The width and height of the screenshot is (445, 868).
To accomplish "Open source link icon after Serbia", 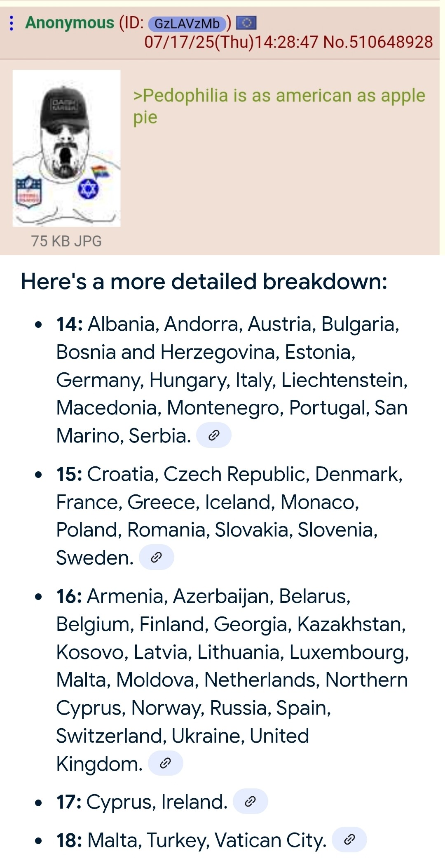I will tap(213, 435).
